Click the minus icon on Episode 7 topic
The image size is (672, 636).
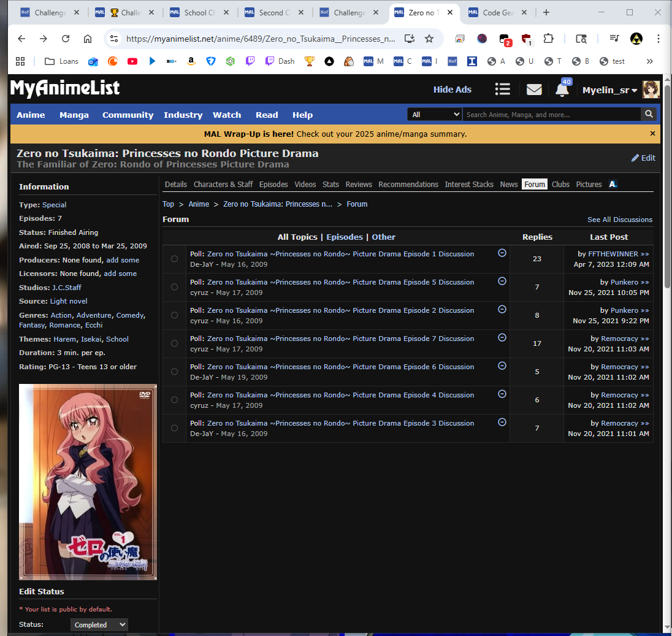pyautogui.click(x=502, y=338)
